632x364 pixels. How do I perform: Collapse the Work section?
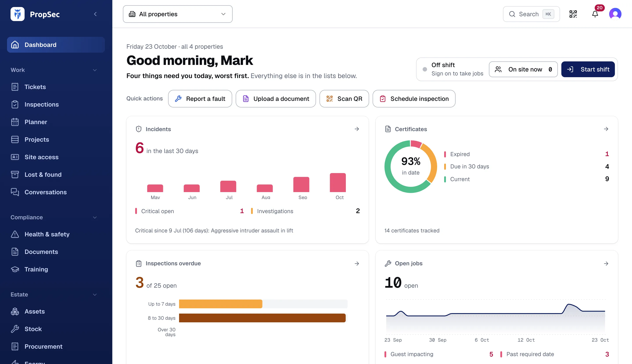pos(95,70)
